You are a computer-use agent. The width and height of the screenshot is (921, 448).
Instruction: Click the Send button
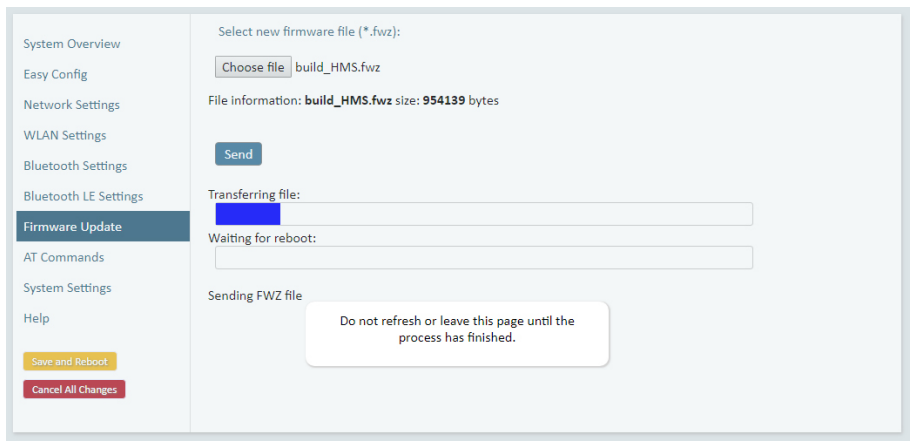pos(238,154)
